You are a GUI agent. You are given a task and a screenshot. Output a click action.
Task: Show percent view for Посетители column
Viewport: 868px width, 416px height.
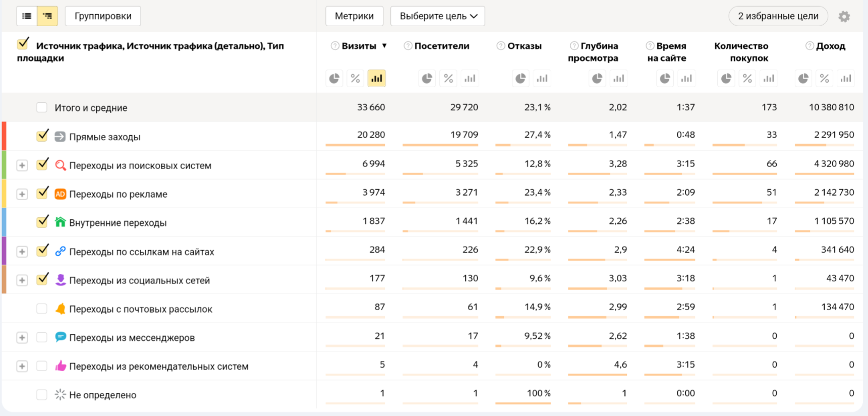coord(448,79)
